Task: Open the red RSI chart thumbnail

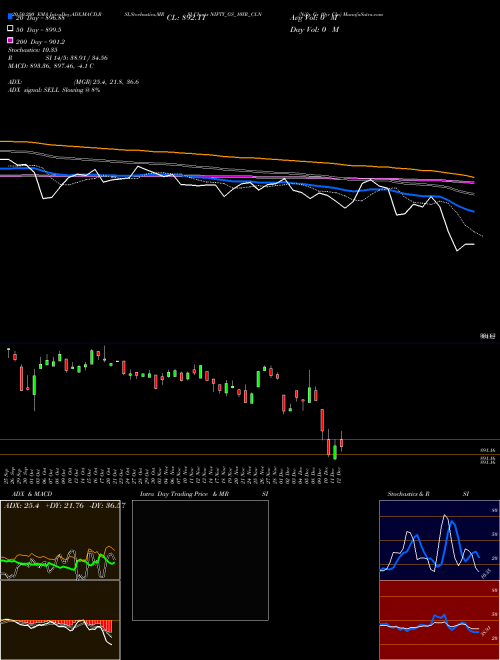Action: 439,620
